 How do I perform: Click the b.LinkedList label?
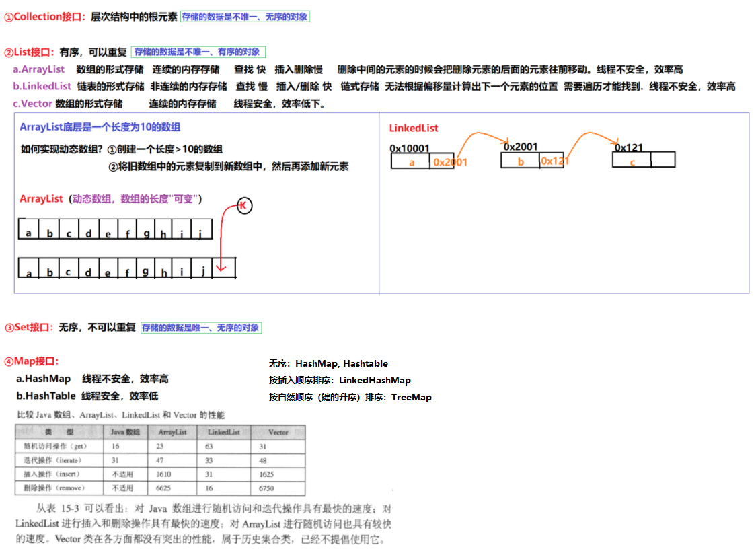[x=42, y=86]
